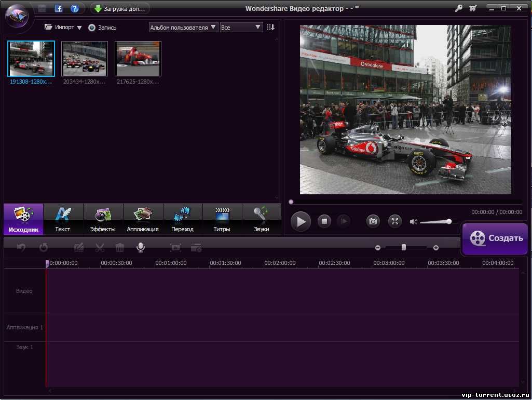Open the Переход transitions tab
The image size is (532, 400).
(x=182, y=219)
